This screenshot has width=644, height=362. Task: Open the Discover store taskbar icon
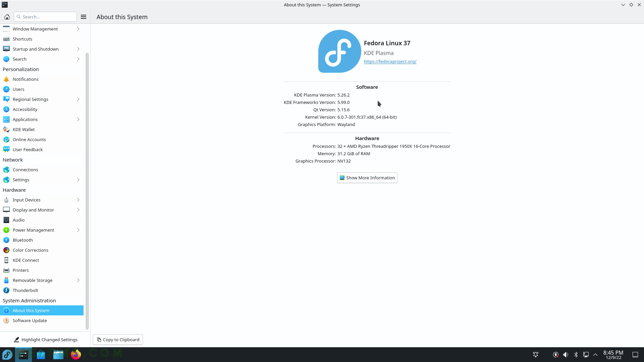pyautogui.click(x=41, y=354)
